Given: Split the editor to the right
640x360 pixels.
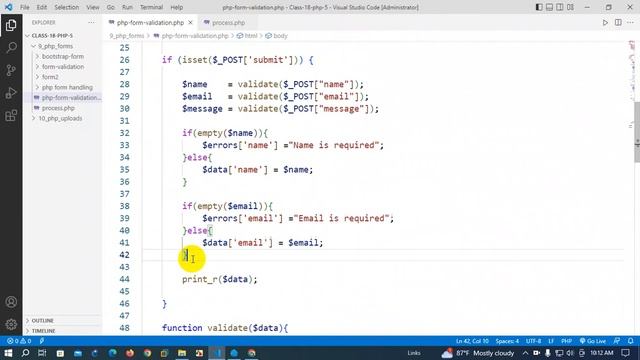Looking at the screenshot, I should (618, 22).
